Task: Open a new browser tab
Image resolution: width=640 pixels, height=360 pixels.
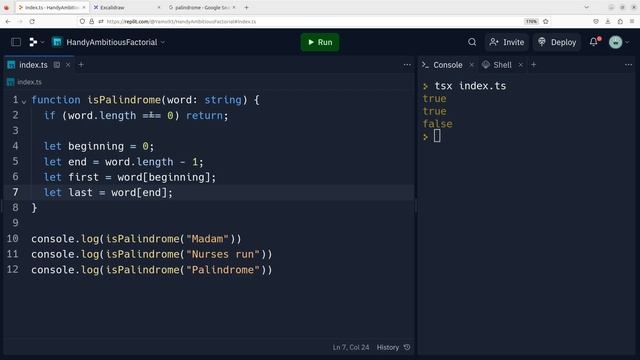Action: [x=246, y=7]
